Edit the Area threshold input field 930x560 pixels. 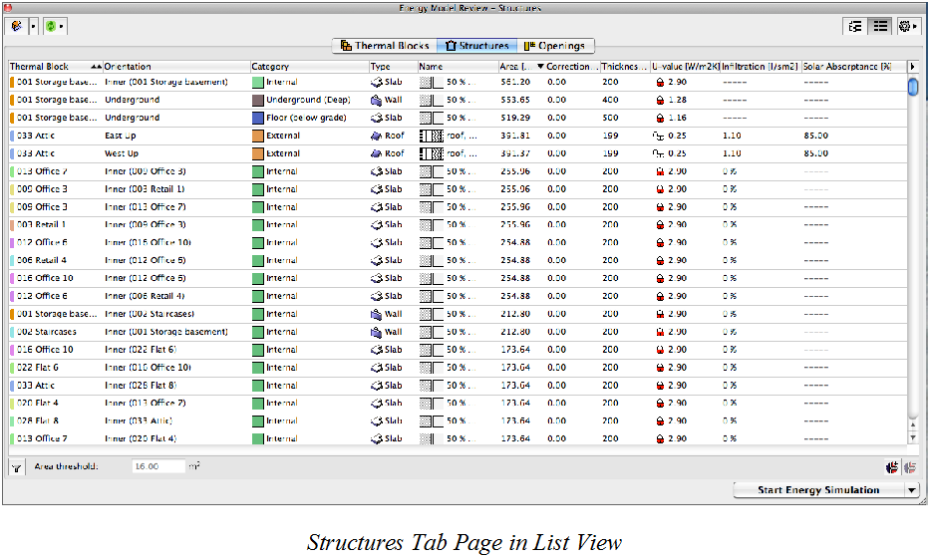158,466
